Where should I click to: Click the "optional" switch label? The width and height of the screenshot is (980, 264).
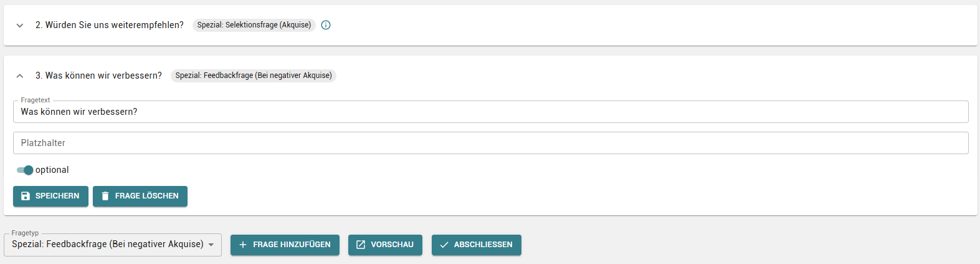[x=52, y=170]
